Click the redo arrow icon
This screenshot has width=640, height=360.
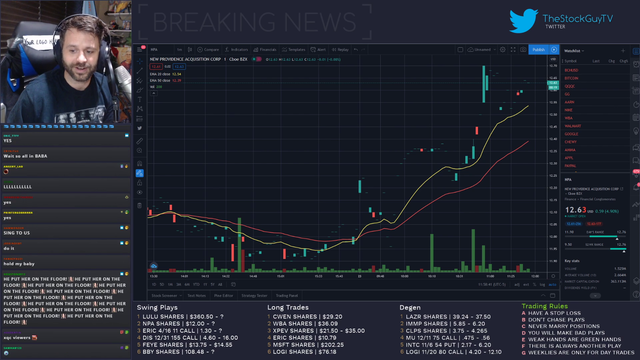[x=363, y=49]
